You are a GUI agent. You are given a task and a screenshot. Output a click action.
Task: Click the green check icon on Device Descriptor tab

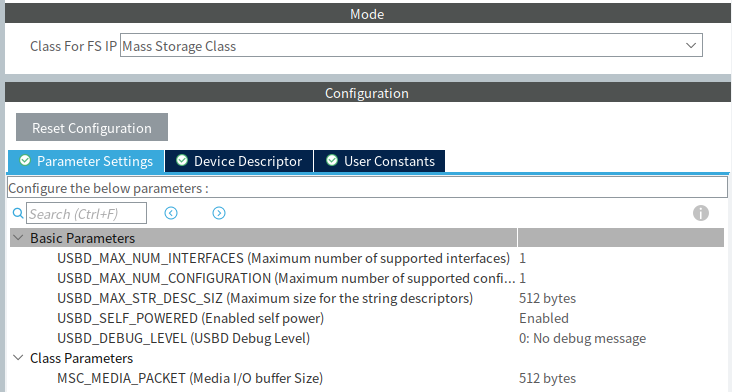[x=182, y=161]
